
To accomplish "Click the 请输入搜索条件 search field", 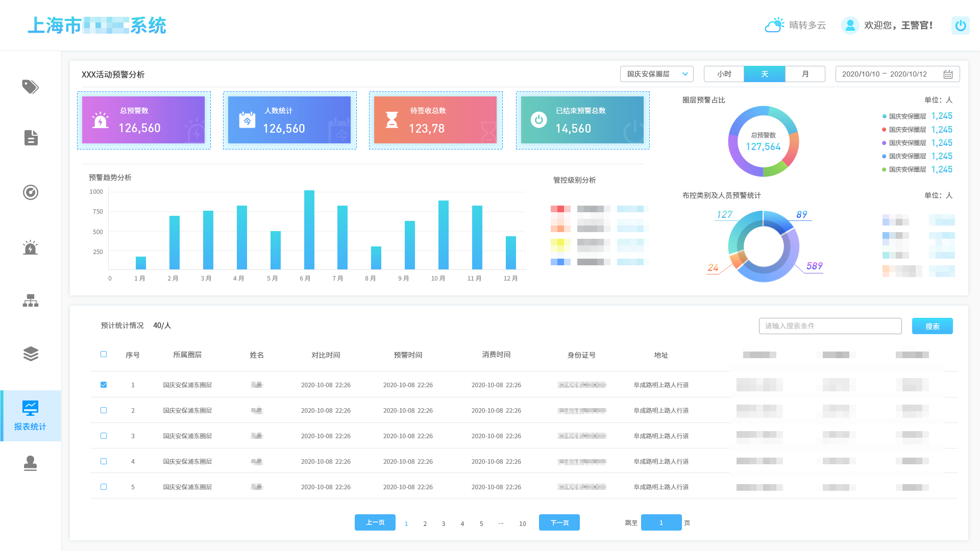I will point(830,326).
